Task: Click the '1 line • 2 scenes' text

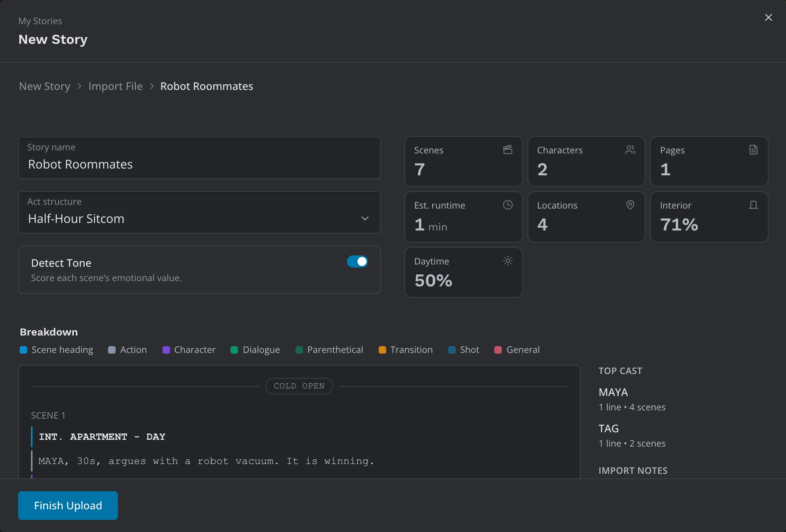Action: click(632, 444)
